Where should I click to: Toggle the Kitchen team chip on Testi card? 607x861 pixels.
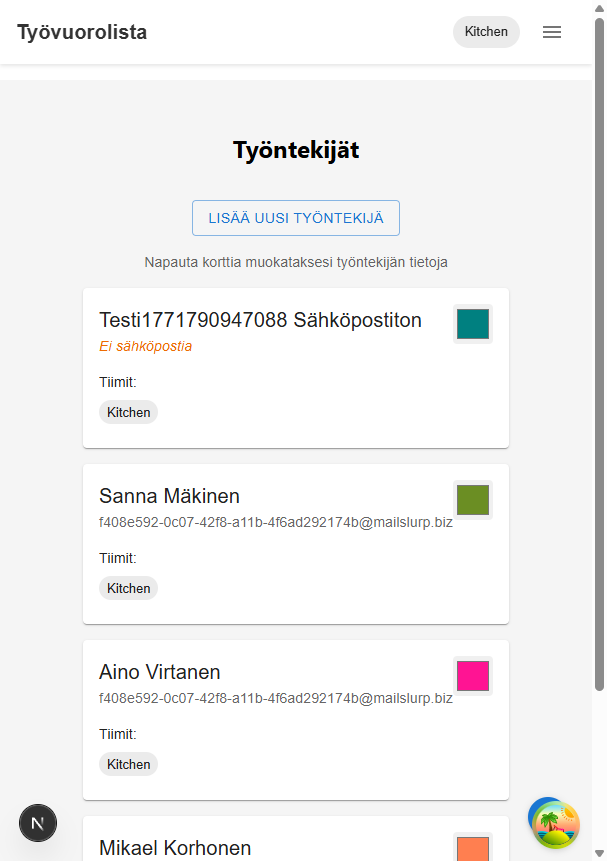pyautogui.click(x=128, y=411)
